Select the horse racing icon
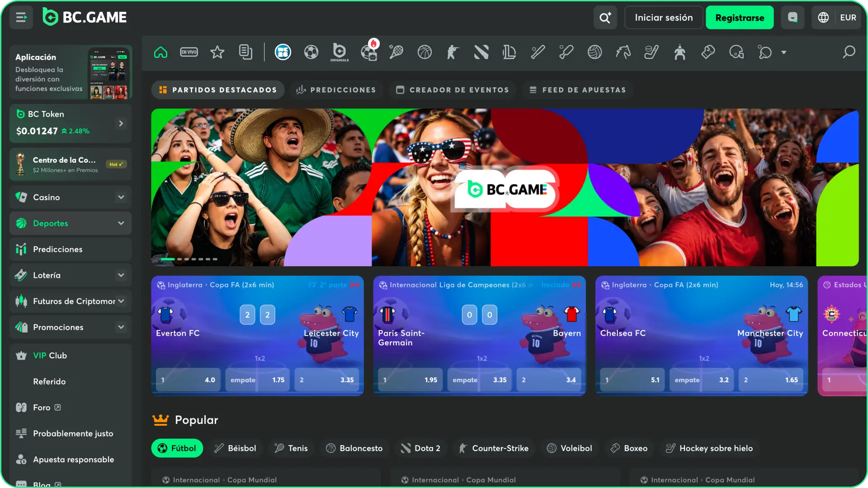Viewport: 868px width, 488px height. (x=623, y=52)
